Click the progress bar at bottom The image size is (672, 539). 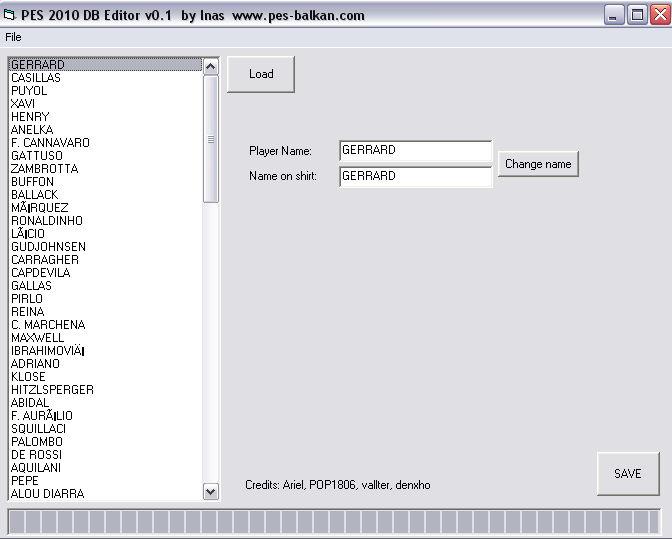click(x=335, y=521)
